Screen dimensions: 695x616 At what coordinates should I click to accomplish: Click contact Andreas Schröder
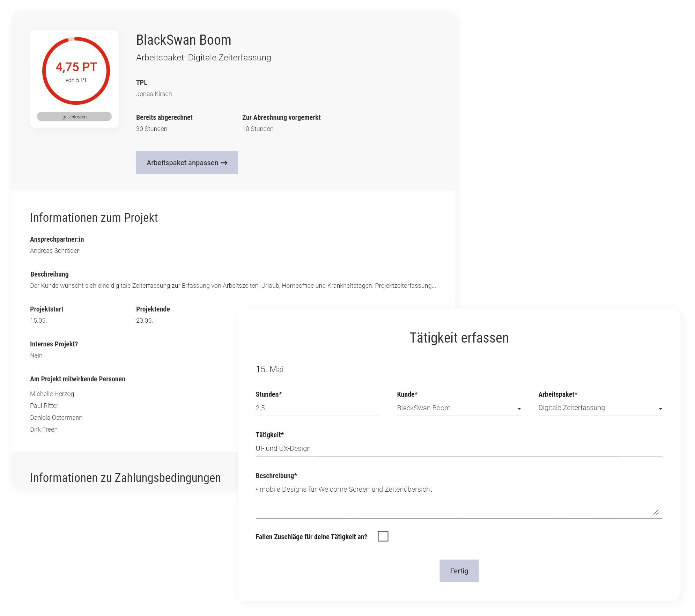tap(54, 250)
